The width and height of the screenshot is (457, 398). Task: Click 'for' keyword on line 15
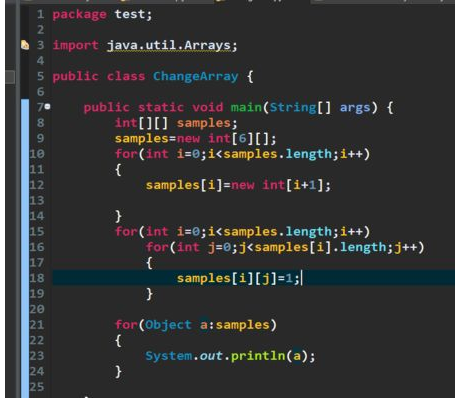tap(126, 231)
